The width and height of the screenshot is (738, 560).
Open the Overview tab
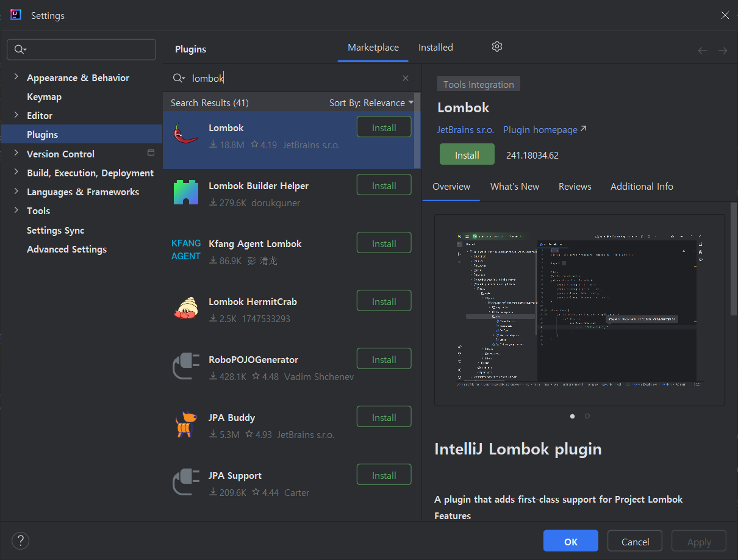pos(451,187)
